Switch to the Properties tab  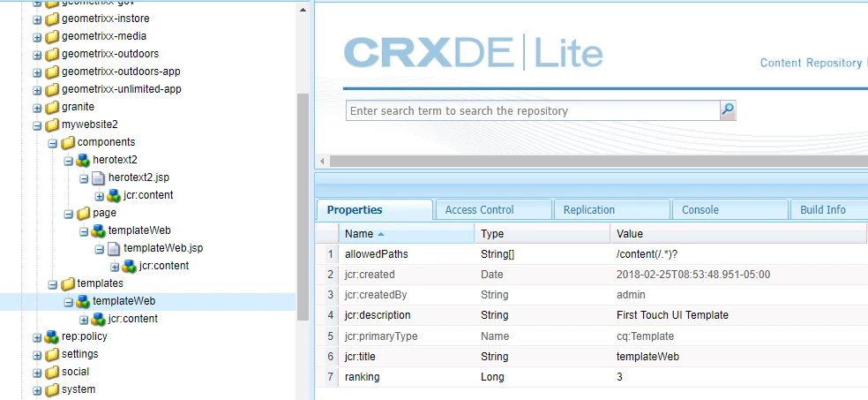(374, 210)
